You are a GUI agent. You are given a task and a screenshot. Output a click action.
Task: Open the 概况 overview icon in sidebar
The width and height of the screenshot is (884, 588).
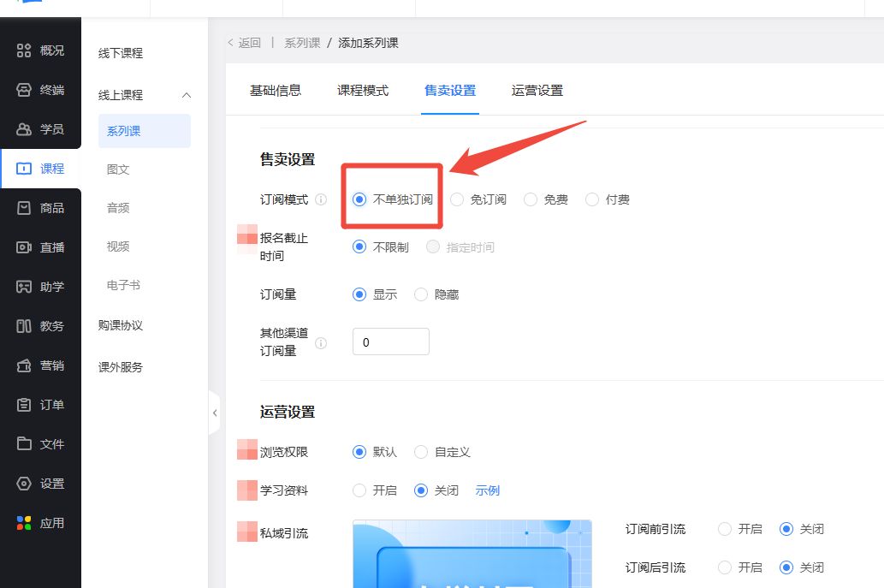(x=24, y=50)
